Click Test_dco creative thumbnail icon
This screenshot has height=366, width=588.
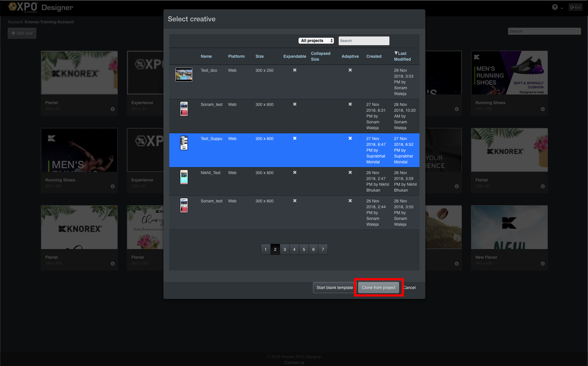184,75
